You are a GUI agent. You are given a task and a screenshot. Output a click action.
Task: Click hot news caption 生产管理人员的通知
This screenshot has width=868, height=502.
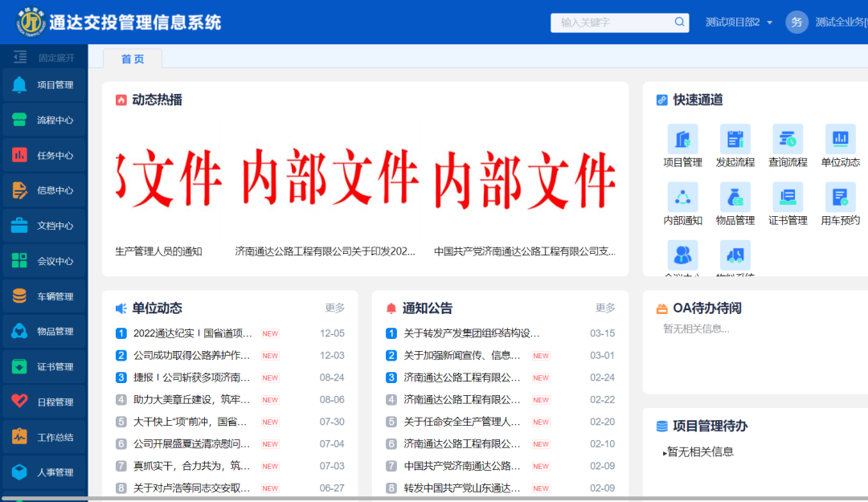pos(159,251)
